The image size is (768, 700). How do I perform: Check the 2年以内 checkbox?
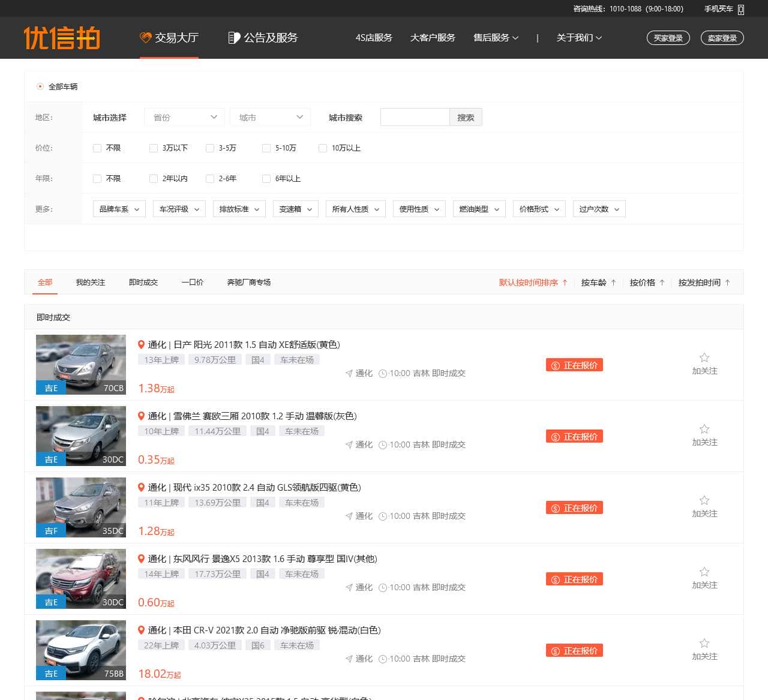coord(154,179)
